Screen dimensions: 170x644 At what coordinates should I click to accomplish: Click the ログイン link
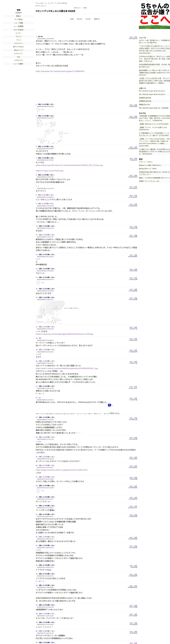coord(43,6)
